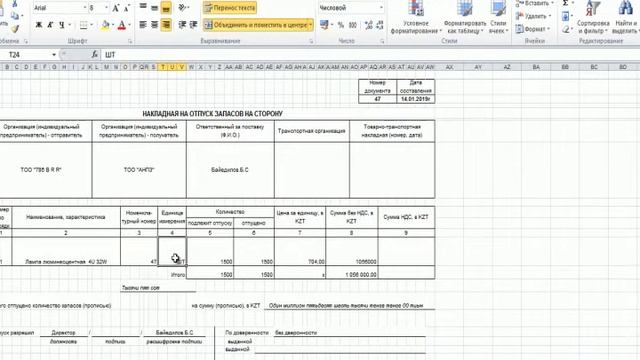
Task: Open Стили ячеек cell styles
Action: coord(498,18)
